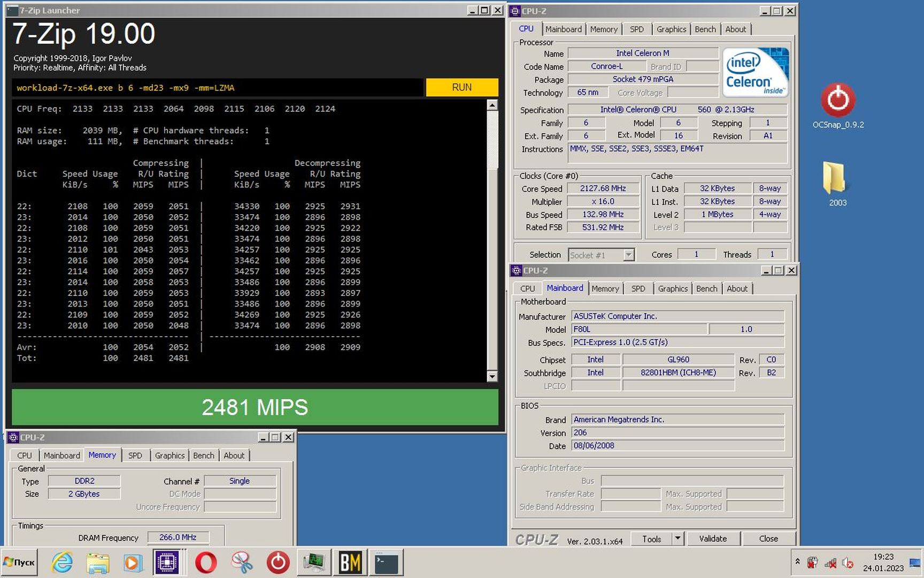
Task: Select CPU tab in Mainboard CPU-Z window
Action: [528, 288]
